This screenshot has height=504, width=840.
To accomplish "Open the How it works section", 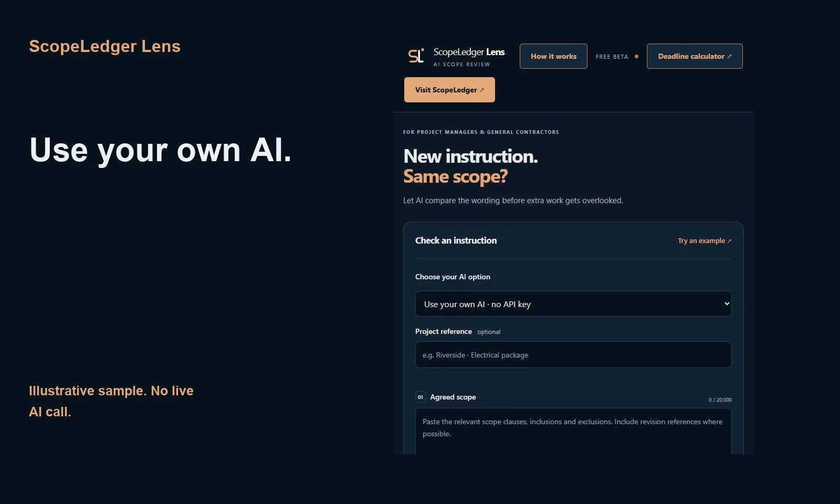I will pyautogui.click(x=553, y=56).
